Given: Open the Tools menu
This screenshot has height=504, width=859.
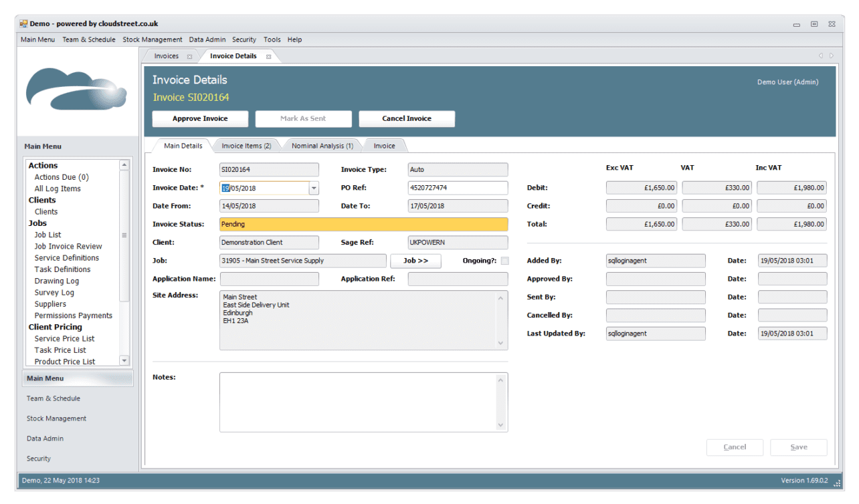Looking at the screenshot, I should 272,39.
